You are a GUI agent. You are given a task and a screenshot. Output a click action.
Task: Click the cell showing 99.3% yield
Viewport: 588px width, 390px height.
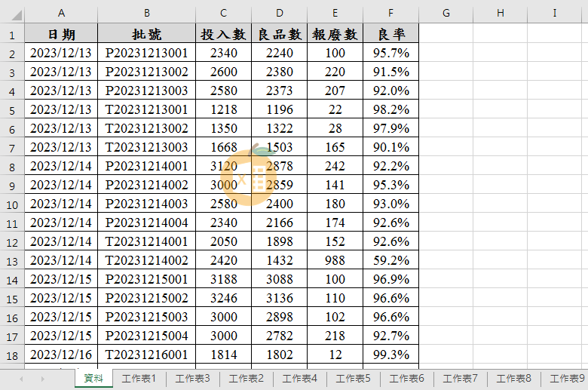pyautogui.click(x=390, y=355)
